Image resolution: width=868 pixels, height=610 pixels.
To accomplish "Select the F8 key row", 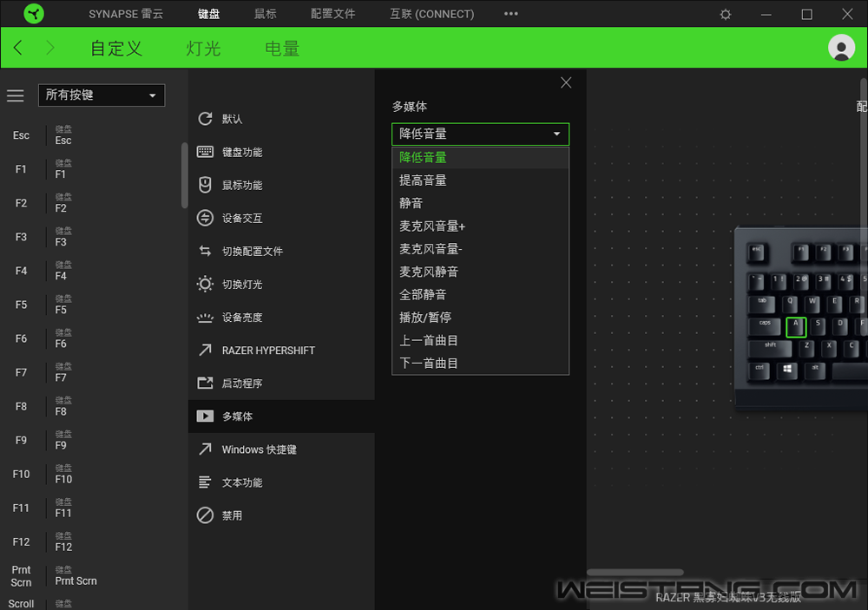I will [x=91, y=406].
